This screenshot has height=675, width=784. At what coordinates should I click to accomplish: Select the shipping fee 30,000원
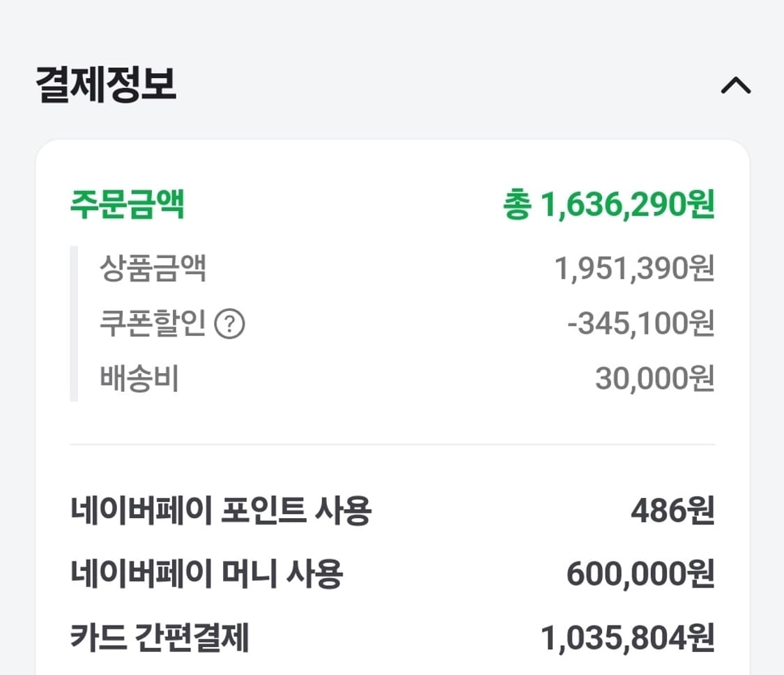(x=654, y=379)
